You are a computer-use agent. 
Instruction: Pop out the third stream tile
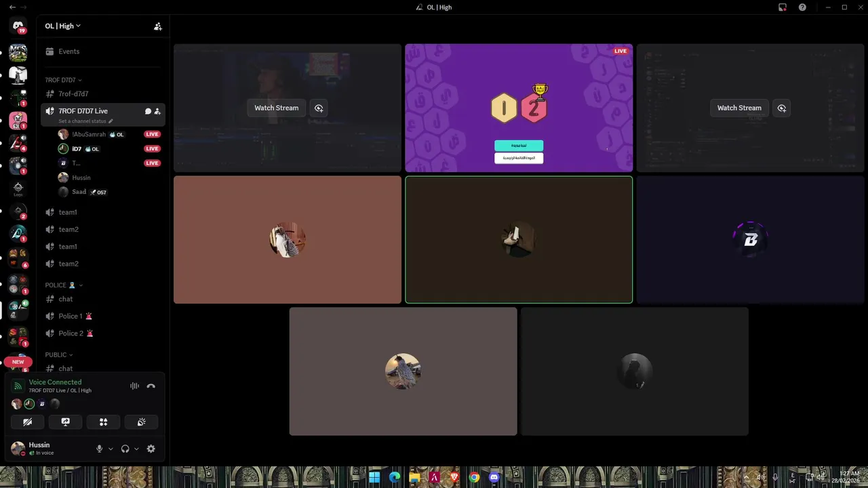782,108
